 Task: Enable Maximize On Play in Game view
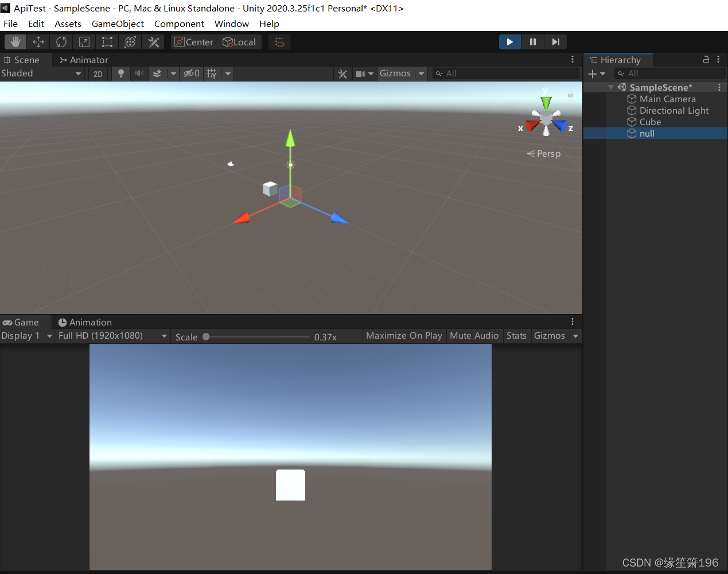coord(404,335)
